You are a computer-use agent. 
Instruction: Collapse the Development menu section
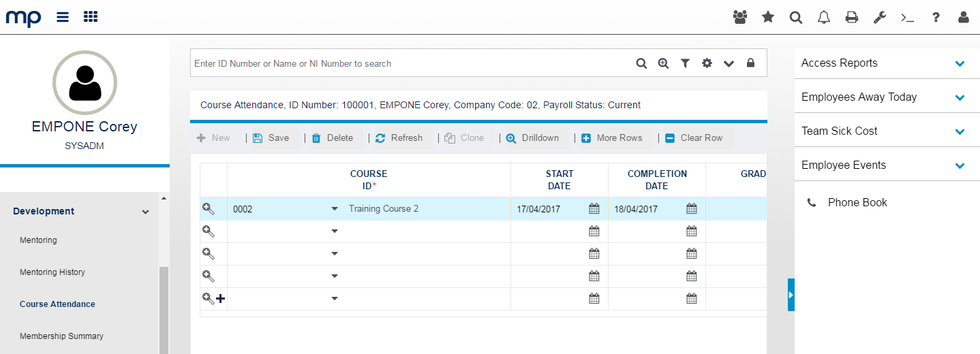pyautogui.click(x=145, y=212)
